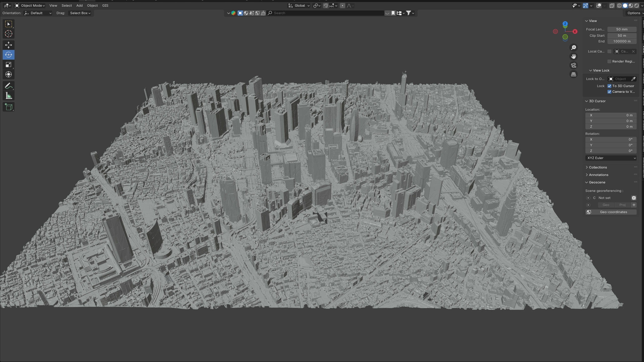Click the bookmark icon beside search

tap(393, 13)
